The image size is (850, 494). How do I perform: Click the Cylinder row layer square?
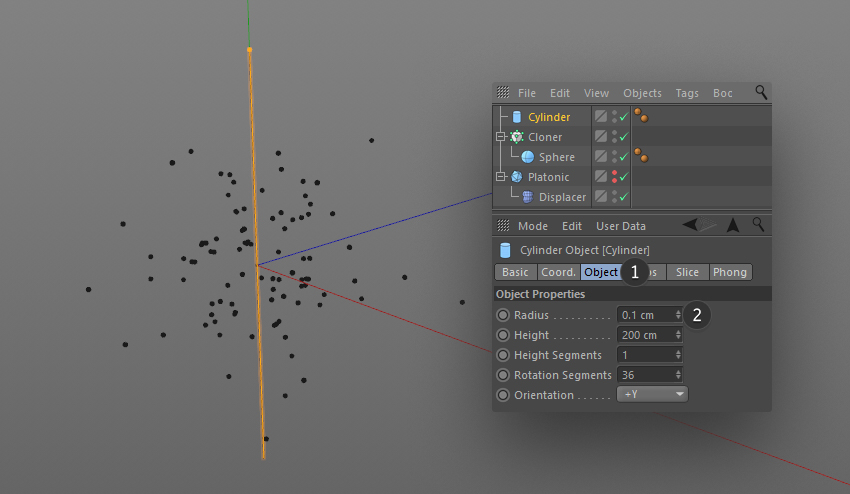601,116
